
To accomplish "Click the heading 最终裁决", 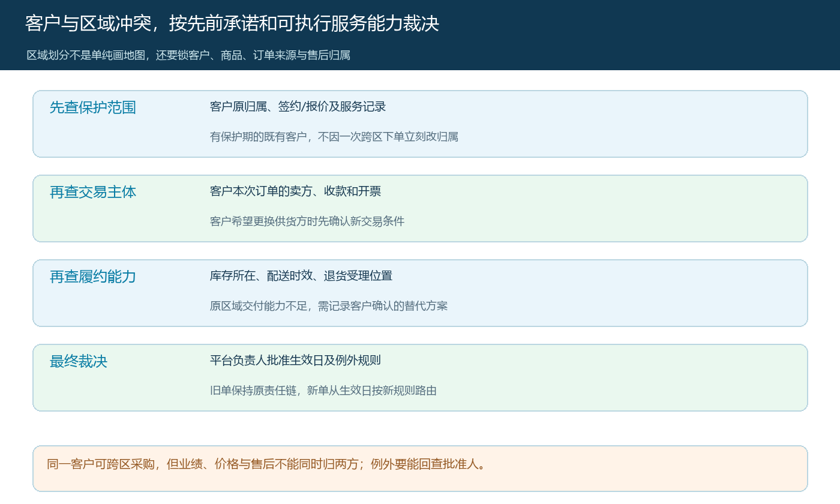I will (79, 362).
